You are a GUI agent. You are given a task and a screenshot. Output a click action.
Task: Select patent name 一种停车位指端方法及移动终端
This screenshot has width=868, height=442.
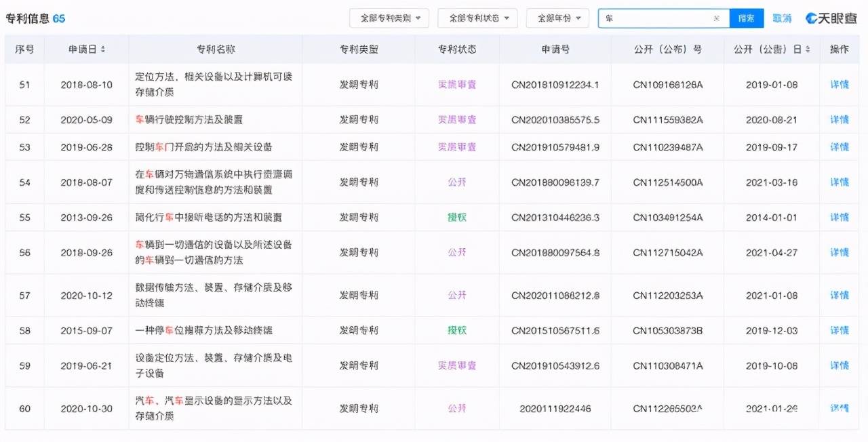click(204, 330)
